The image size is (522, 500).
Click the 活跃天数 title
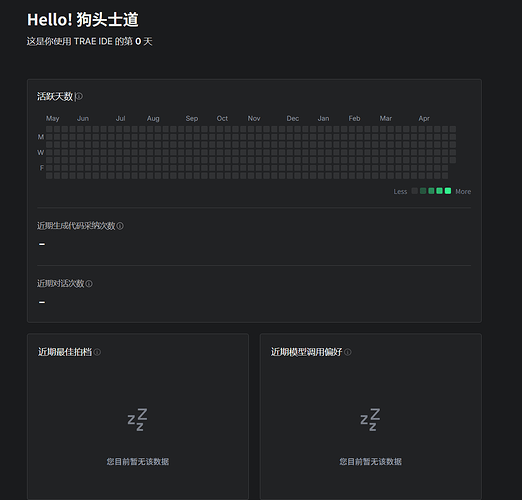point(55,97)
